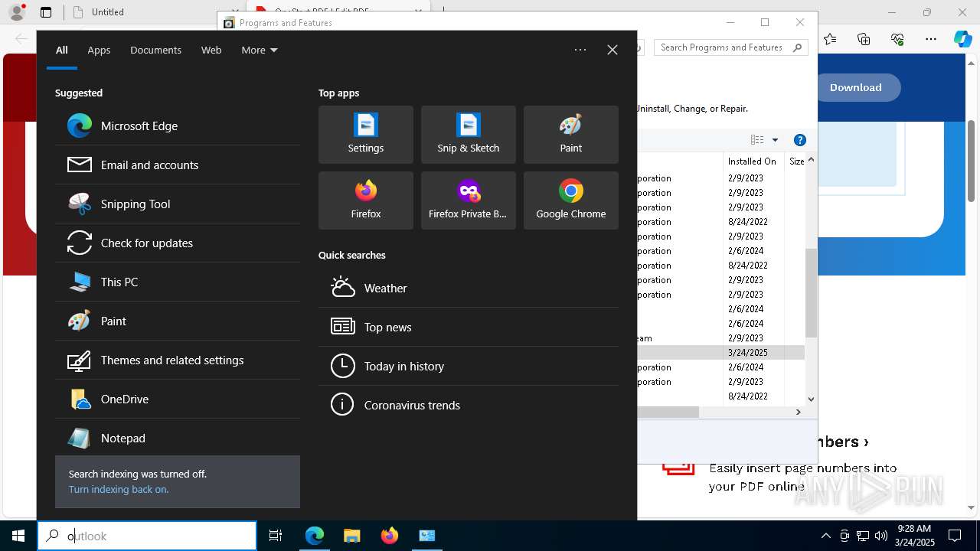Screen dimensions: 980x551
Task: Click the Windows Start button
Action: point(18,536)
